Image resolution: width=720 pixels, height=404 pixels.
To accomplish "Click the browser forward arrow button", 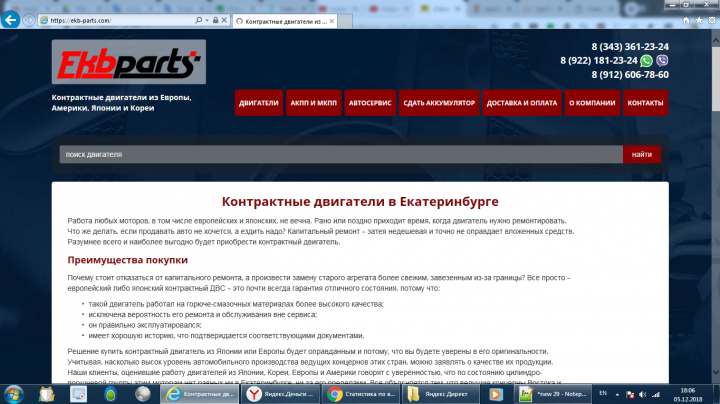I will click(x=29, y=20).
